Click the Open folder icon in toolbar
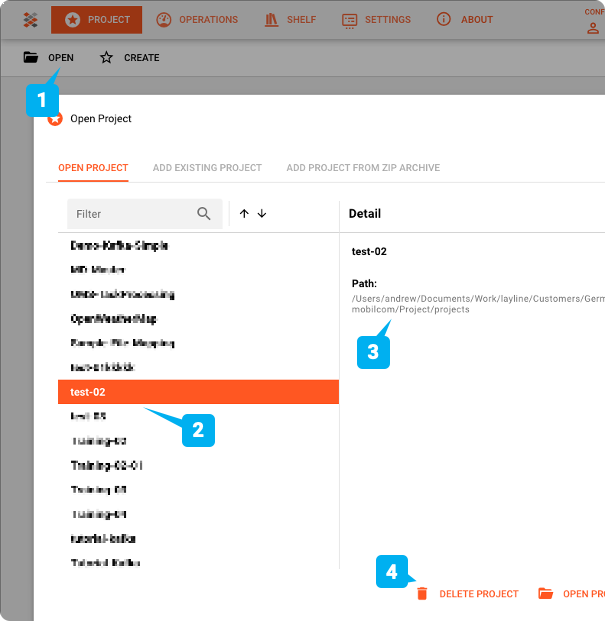The height and width of the screenshot is (621, 605). tap(31, 58)
